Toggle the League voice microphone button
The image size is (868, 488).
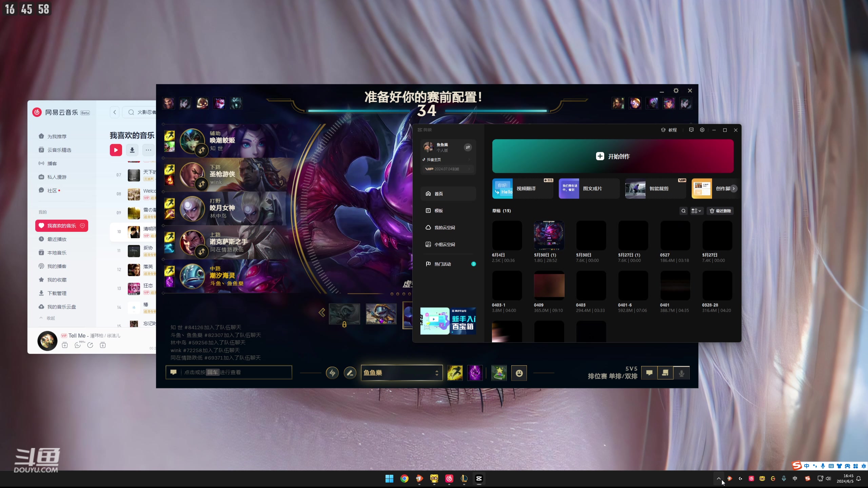point(682,373)
